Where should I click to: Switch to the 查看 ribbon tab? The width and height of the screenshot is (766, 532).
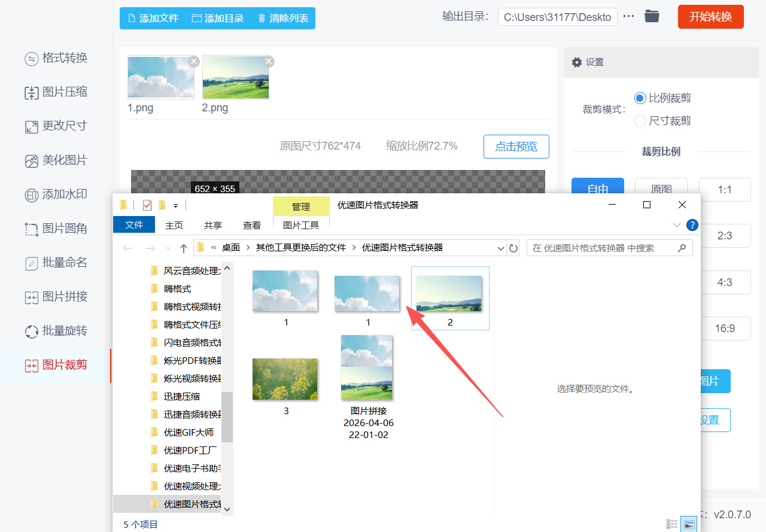click(x=251, y=224)
